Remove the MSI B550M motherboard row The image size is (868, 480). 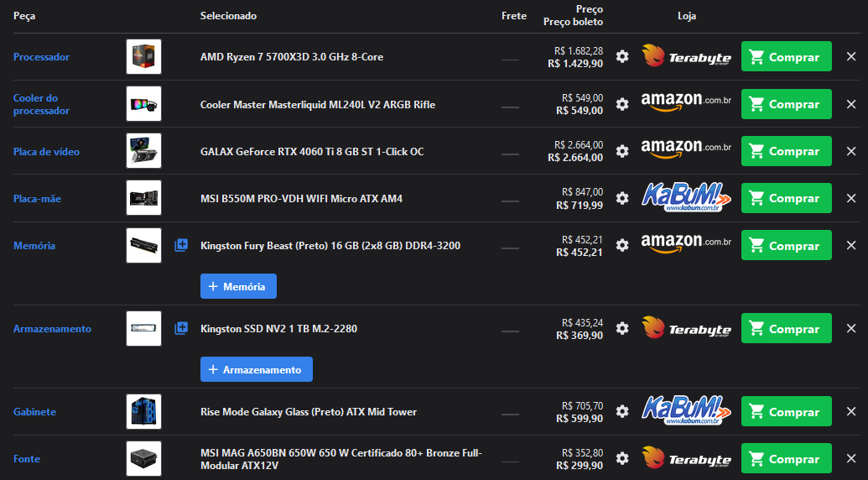(x=851, y=198)
